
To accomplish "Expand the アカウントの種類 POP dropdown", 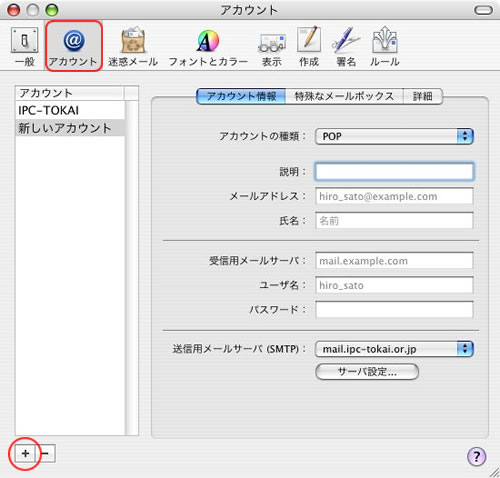I will 394,136.
